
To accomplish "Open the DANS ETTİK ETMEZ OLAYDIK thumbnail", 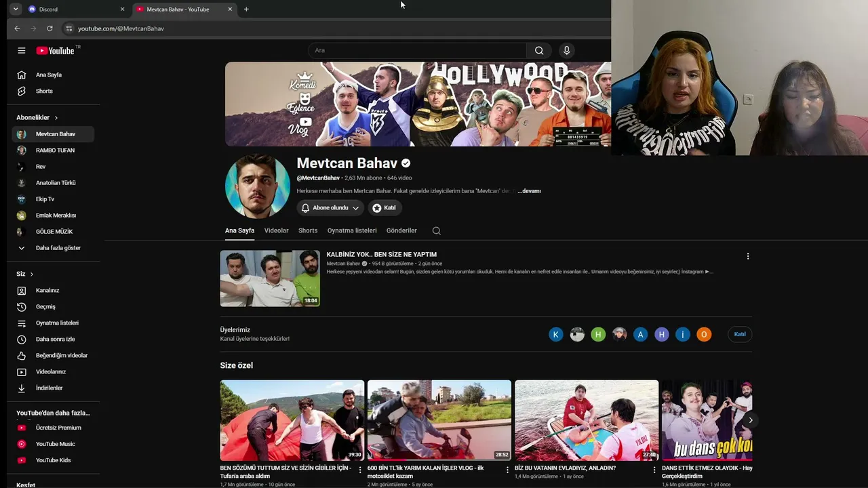I will (707, 420).
